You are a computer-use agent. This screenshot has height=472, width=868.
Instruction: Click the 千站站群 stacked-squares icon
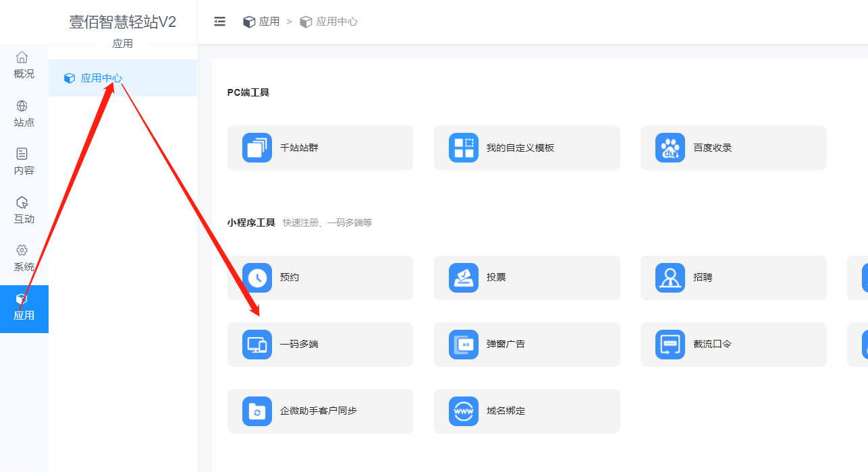click(257, 148)
